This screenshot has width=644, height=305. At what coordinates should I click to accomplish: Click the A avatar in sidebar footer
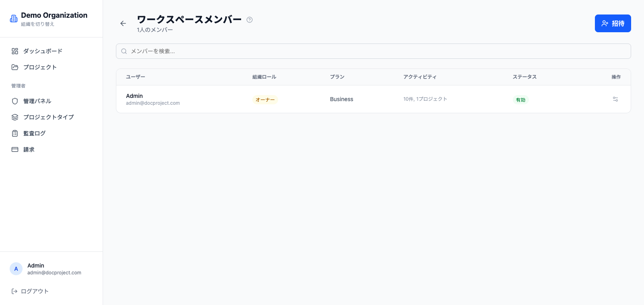point(16,269)
